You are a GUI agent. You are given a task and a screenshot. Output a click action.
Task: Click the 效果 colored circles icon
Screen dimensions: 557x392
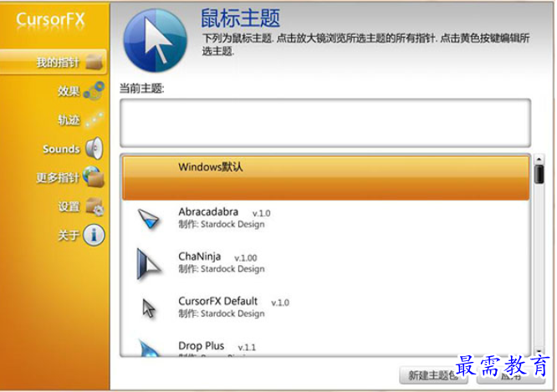click(95, 90)
